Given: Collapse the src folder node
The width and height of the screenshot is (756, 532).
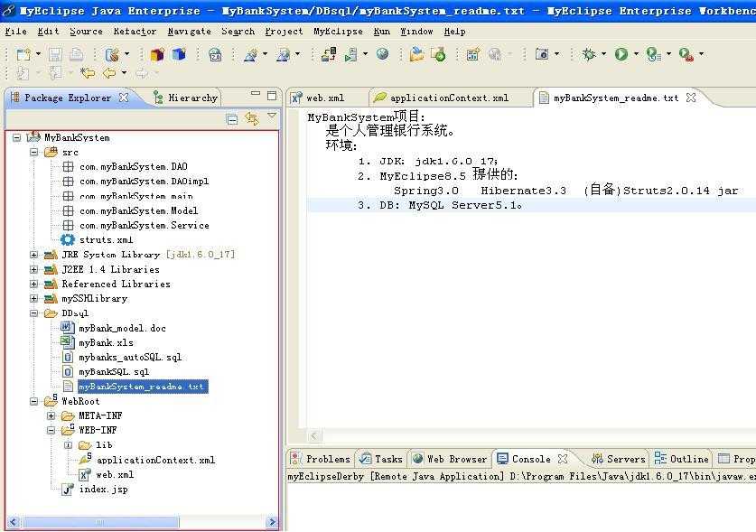Looking at the screenshot, I should [33, 153].
